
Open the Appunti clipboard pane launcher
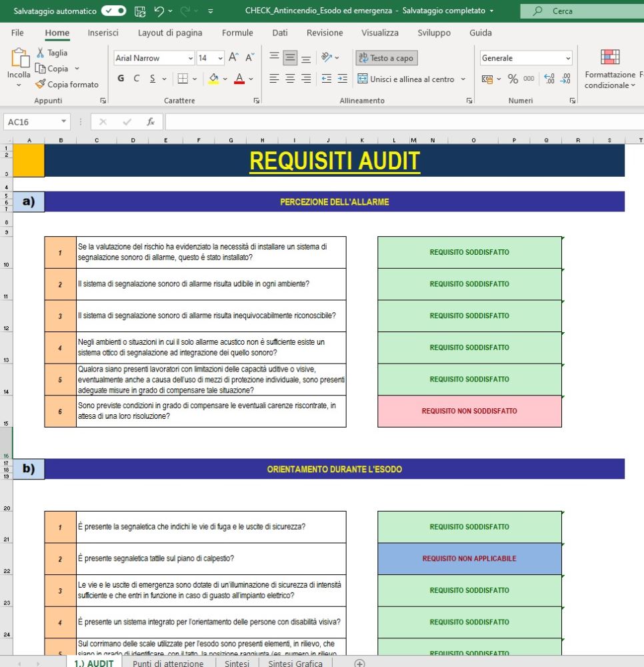[103, 101]
